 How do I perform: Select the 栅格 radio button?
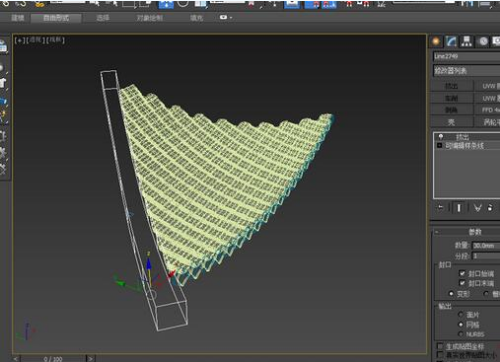(x=487, y=294)
